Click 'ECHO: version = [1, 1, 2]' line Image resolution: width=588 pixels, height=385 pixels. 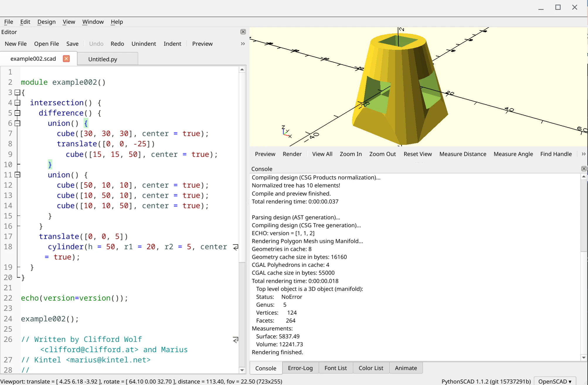283,233
